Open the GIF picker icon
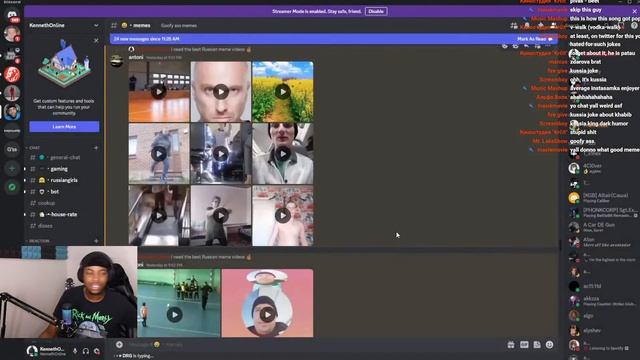This screenshot has width=640, height=360. pos(524,345)
